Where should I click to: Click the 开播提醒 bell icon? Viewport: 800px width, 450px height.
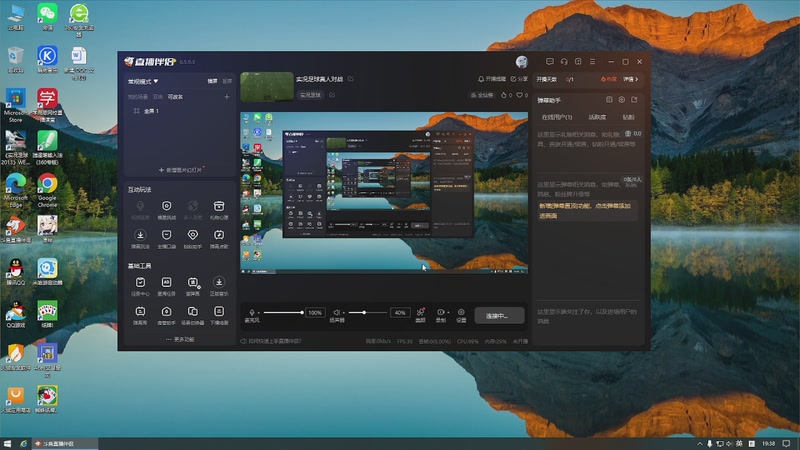pyautogui.click(x=481, y=79)
